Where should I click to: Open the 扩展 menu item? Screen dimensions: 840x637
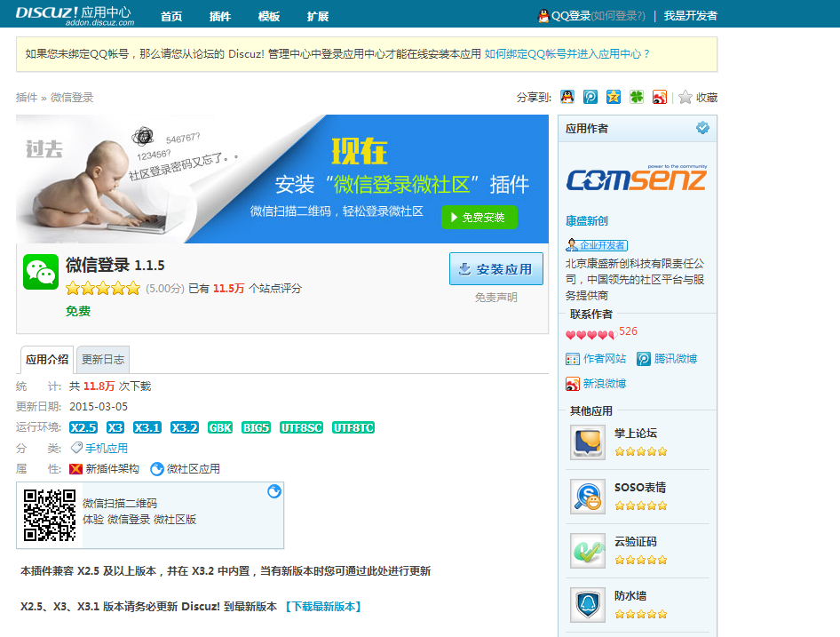point(318,17)
